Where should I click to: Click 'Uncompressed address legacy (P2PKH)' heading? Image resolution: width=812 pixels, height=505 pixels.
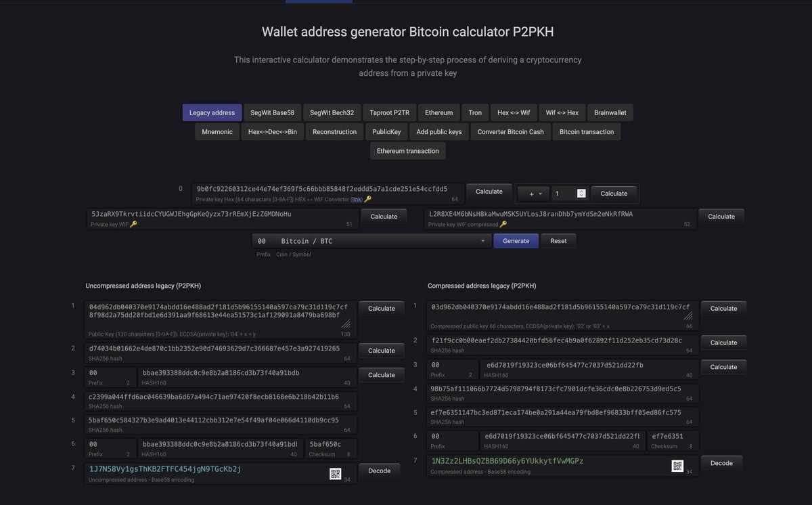pyautogui.click(x=143, y=286)
